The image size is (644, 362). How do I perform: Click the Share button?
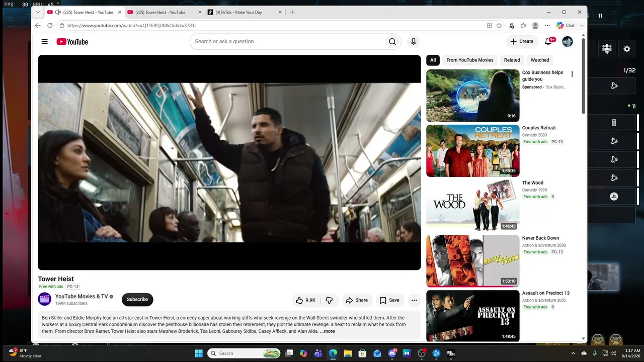coord(357,300)
